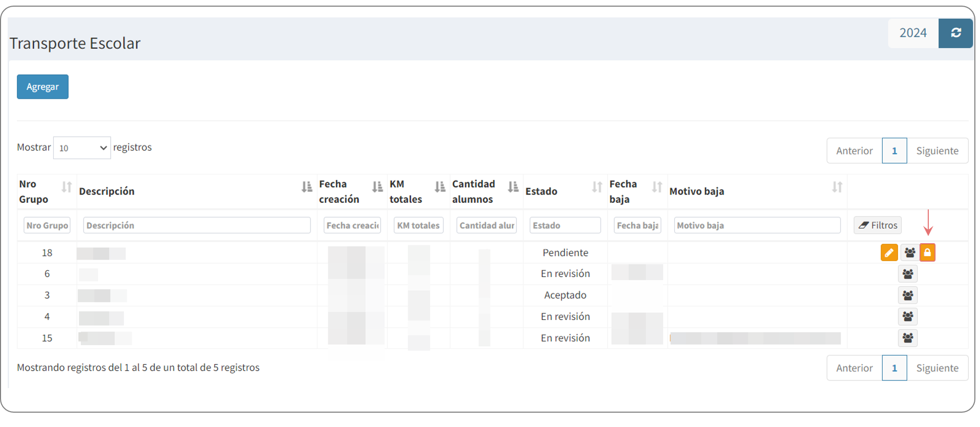The image size is (980, 427).
Task: Go to Siguiente page in top pagination
Action: pos(937,151)
